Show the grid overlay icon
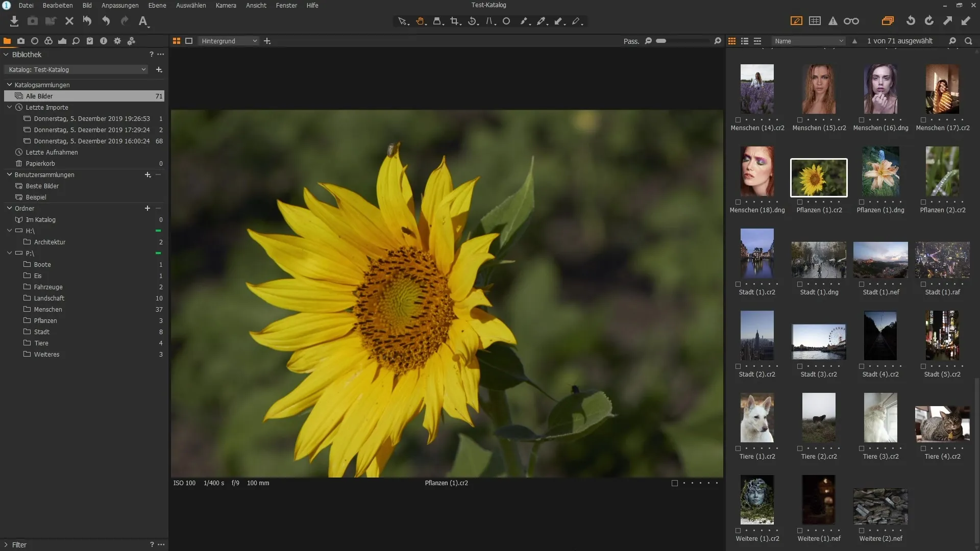The width and height of the screenshot is (980, 551). [x=815, y=21]
